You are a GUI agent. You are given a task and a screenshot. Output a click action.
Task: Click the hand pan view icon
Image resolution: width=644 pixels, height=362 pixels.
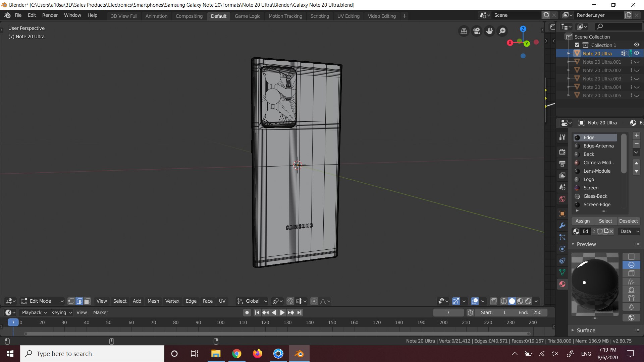489,31
